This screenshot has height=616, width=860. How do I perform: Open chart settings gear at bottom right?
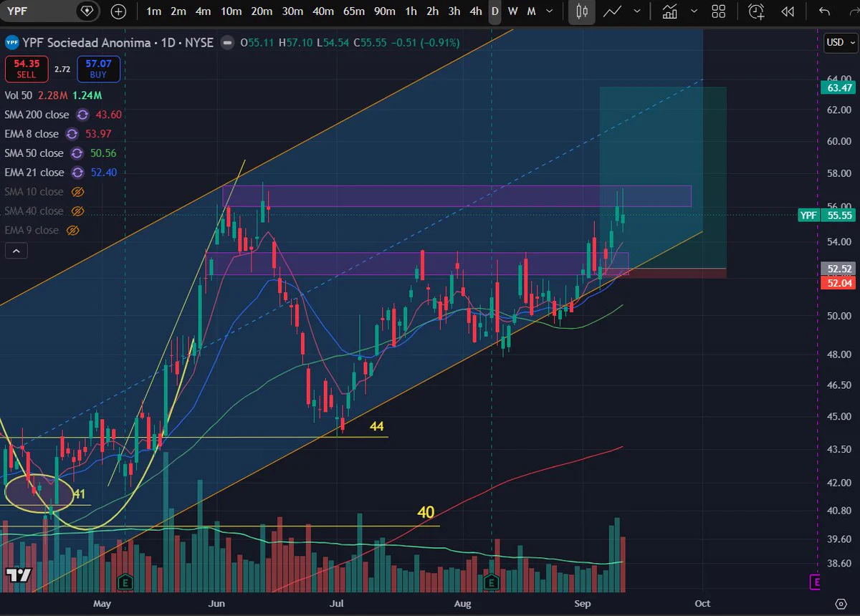coord(841,603)
